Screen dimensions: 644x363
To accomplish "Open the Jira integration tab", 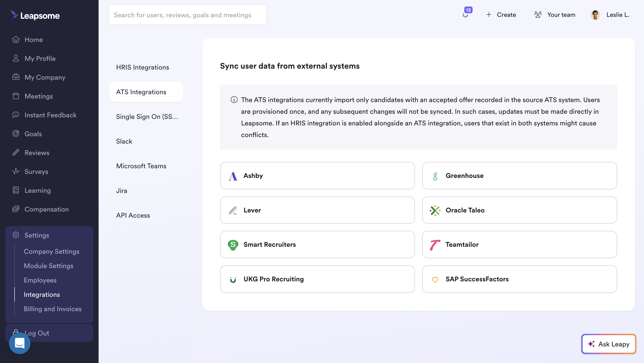I will click(146, 190).
